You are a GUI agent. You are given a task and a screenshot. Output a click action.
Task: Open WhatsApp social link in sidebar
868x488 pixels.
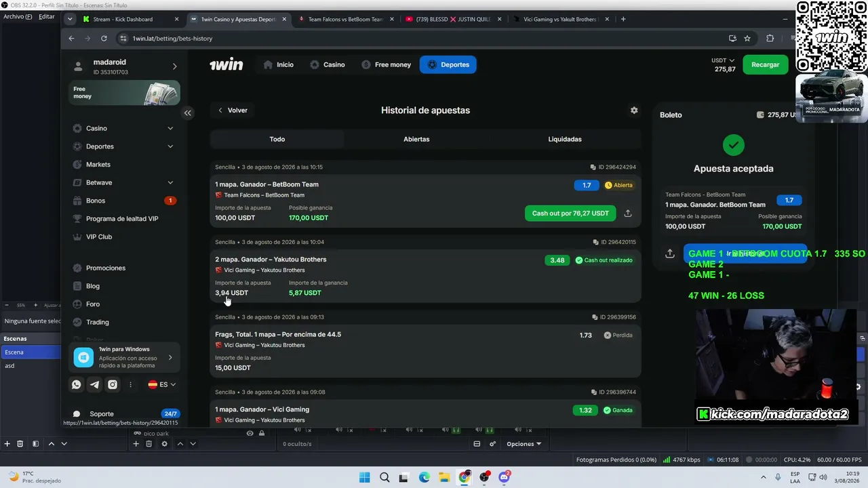[x=77, y=384]
